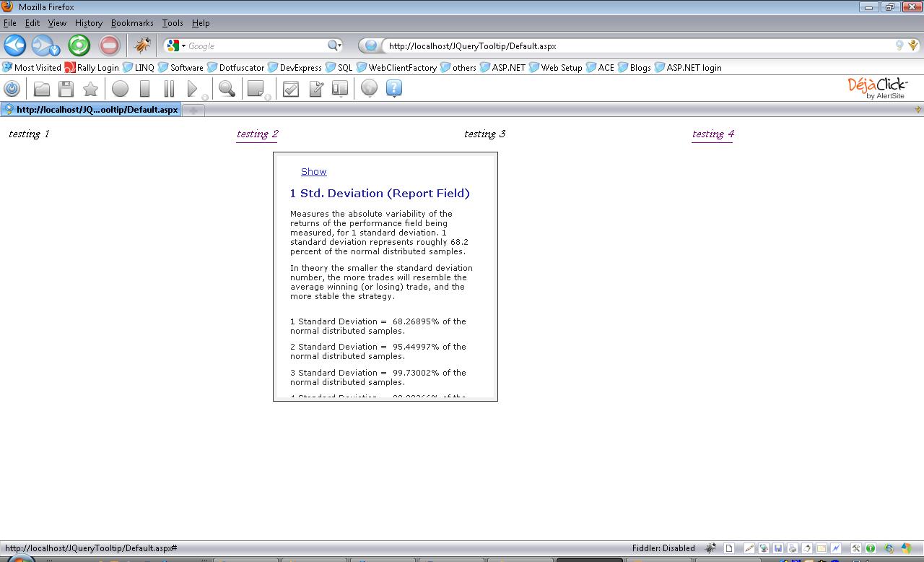Click the Firebug bug icon in navigation toolbar
924x562 pixels.
pyautogui.click(x=142, y=46)
